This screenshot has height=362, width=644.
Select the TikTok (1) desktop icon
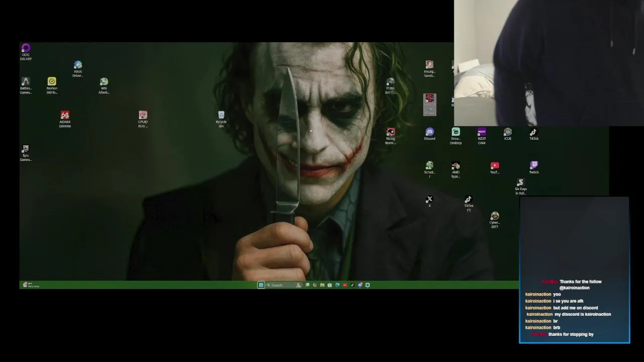click(468, 203)
